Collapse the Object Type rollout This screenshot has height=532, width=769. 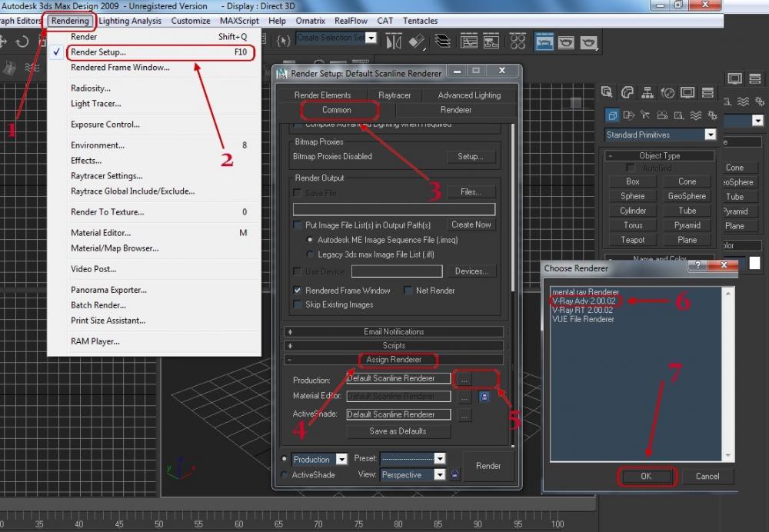pyautogui.click(x=660, y=156)
